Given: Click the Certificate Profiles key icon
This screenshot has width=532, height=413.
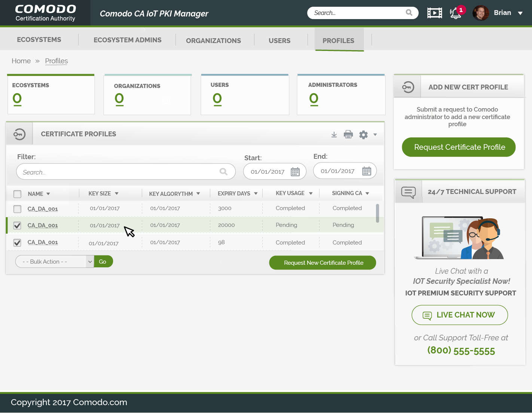Looking at the screenshot, I should point(19,134).
